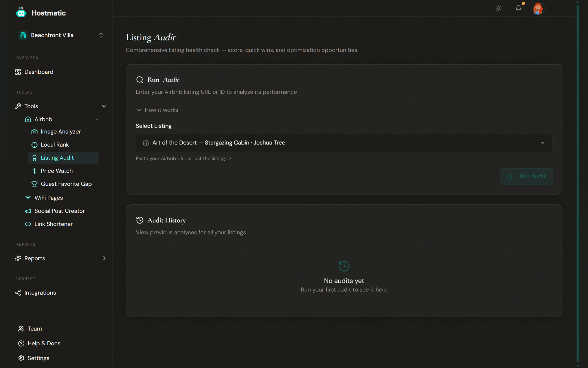
Task: Click the Reports sparkle icon
Action: tap(18, 258)
